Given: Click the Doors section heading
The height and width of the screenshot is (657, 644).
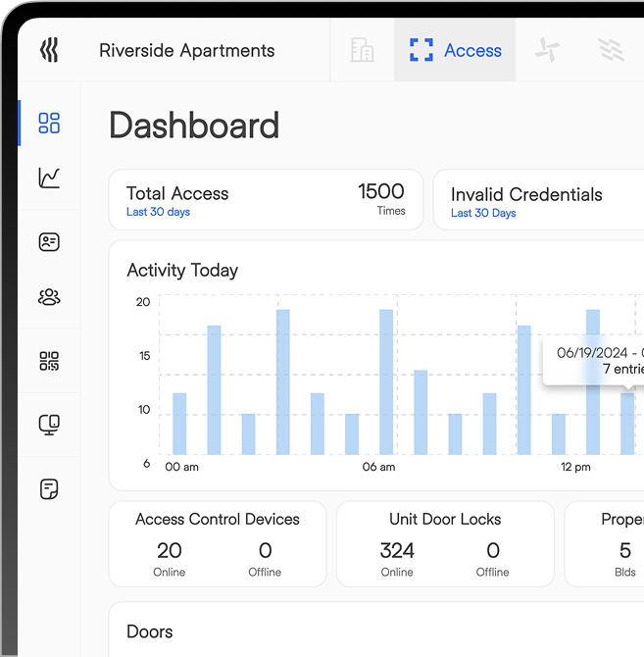Looking at the screenshot, I should coord(150,632).
